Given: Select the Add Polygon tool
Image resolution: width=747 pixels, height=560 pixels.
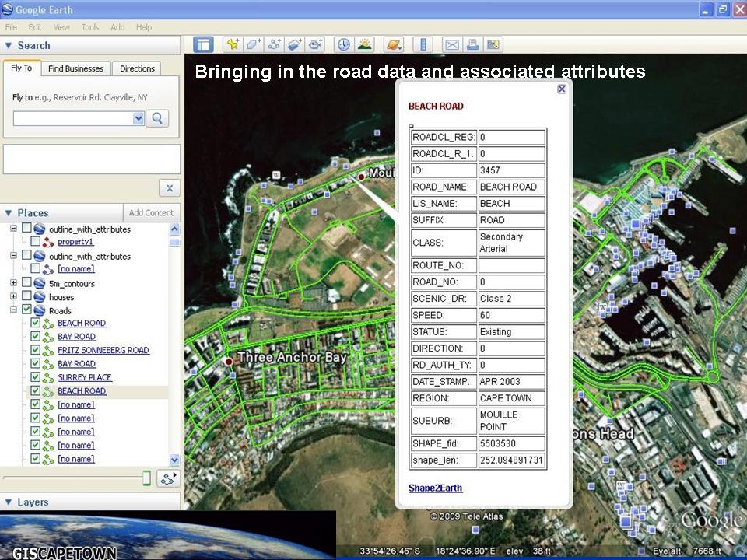Looking at the screenshot, I should click(254, 45).
